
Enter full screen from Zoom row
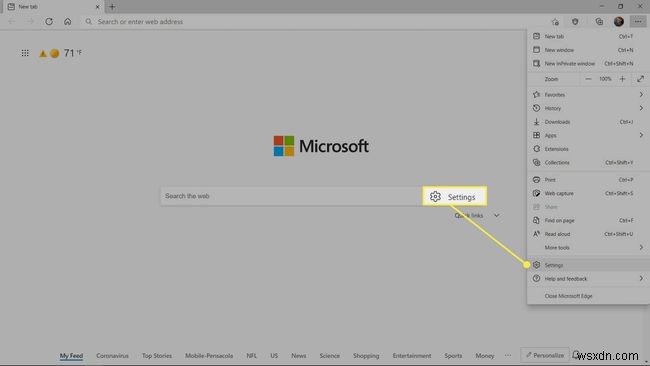640,79
